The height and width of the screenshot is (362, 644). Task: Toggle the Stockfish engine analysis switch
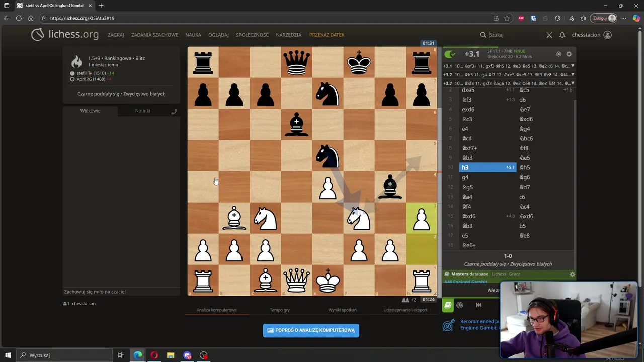(450, 54)
